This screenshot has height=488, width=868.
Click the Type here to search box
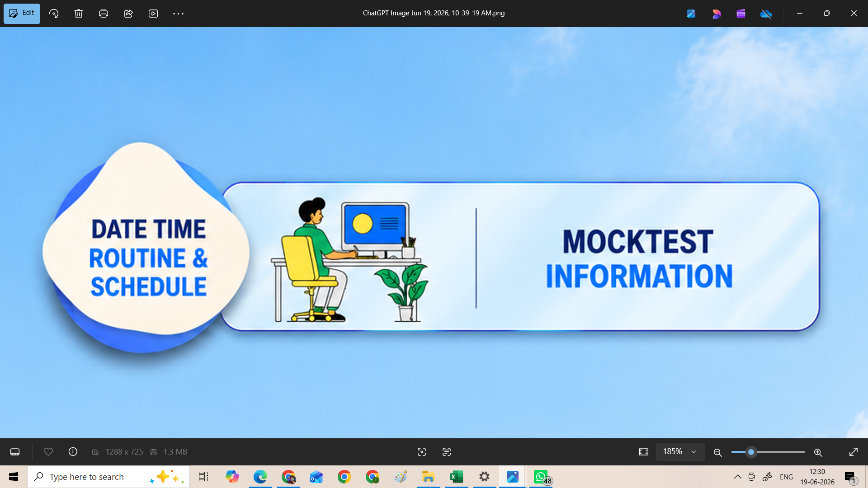click(x=108, y=477)
